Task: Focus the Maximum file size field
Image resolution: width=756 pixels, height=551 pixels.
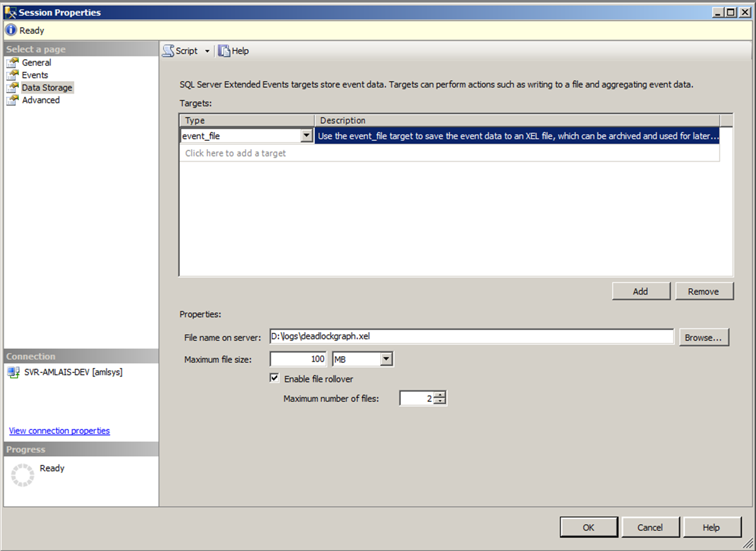Action: pos(299,359)
